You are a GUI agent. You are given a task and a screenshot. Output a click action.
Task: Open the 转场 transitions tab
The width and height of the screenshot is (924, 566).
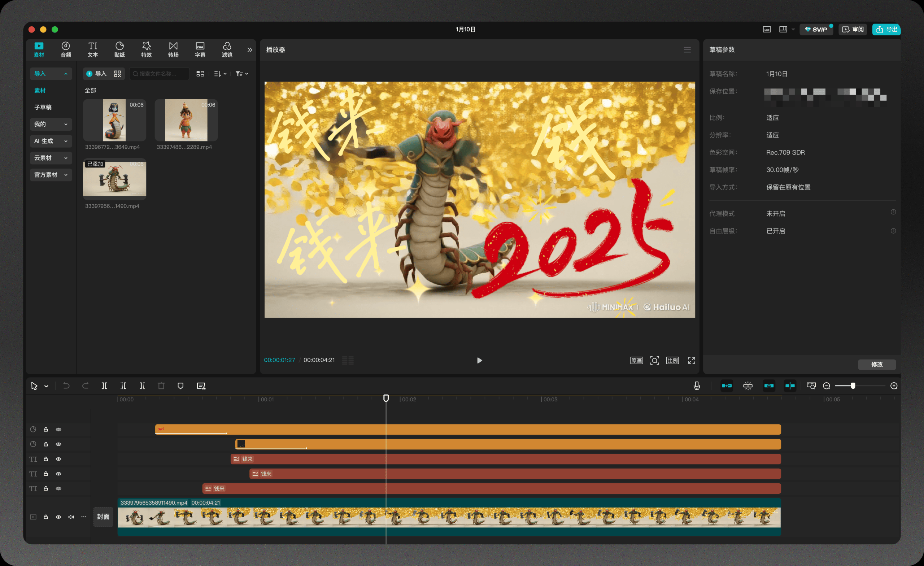[x=173, y=49]
